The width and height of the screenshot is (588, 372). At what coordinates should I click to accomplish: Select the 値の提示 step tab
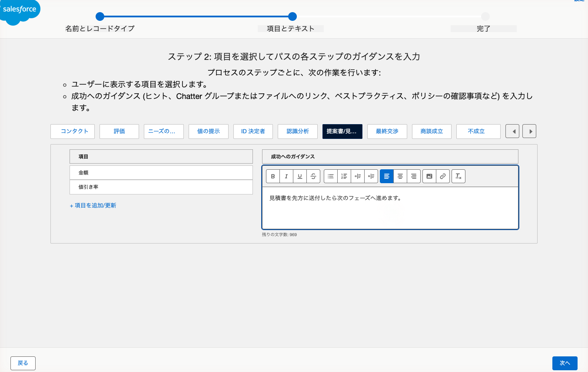click(209, 132)
